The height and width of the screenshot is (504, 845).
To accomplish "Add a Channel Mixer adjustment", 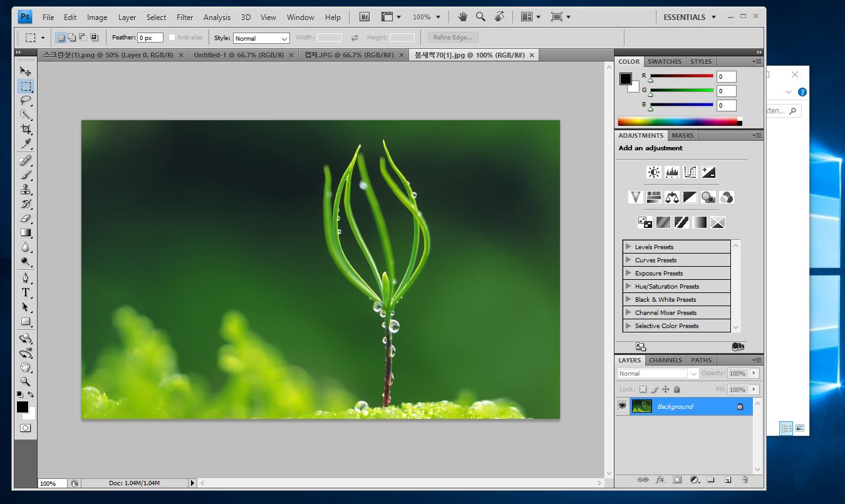I will 727,197.
